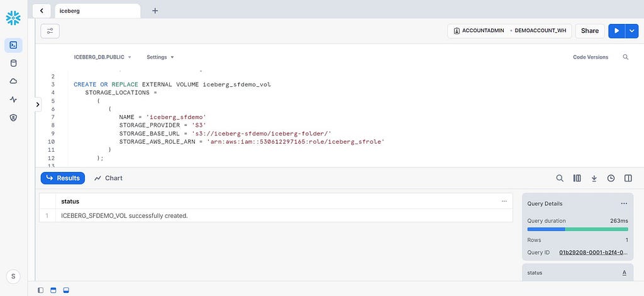Click the NAME = 'iceberg_sfdemo' line
The image size is (644, 296).
(x=163, y=117)
